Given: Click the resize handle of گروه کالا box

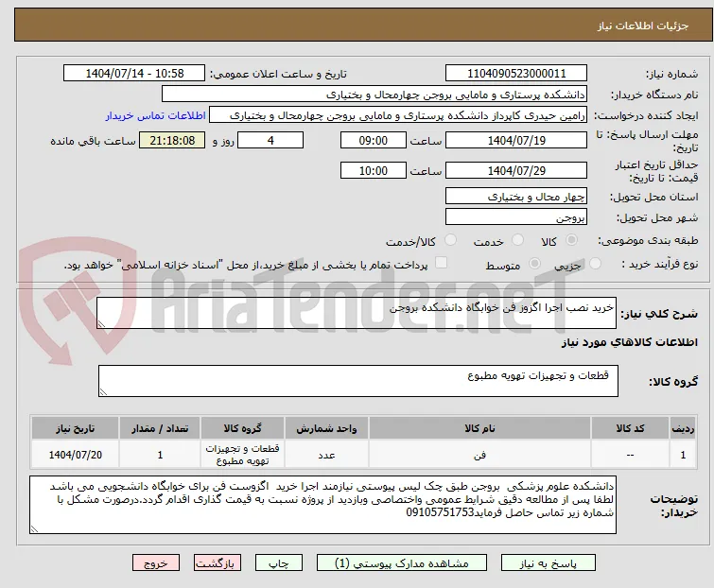Looking at the screenshot, I should pyautogui.click(x=103, y=392).
